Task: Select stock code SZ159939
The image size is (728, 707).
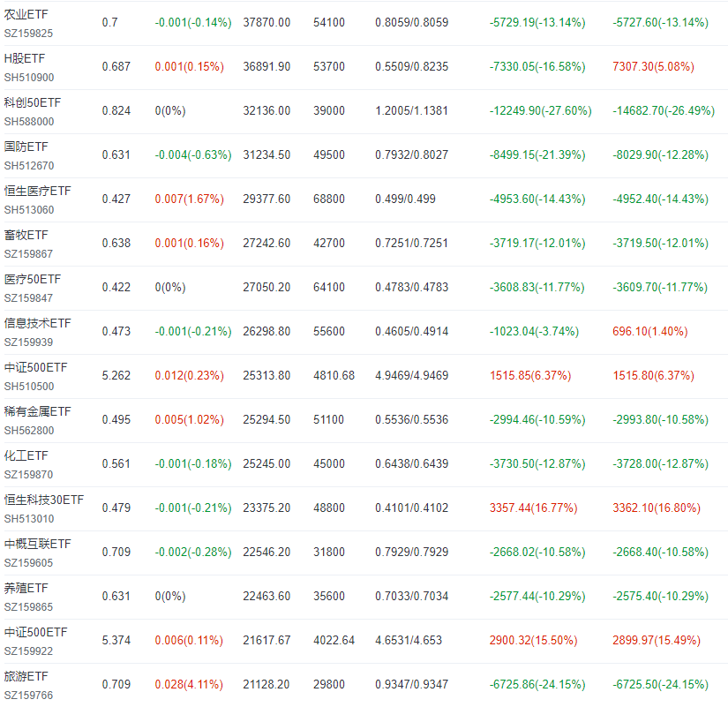Action: point(28,342)
